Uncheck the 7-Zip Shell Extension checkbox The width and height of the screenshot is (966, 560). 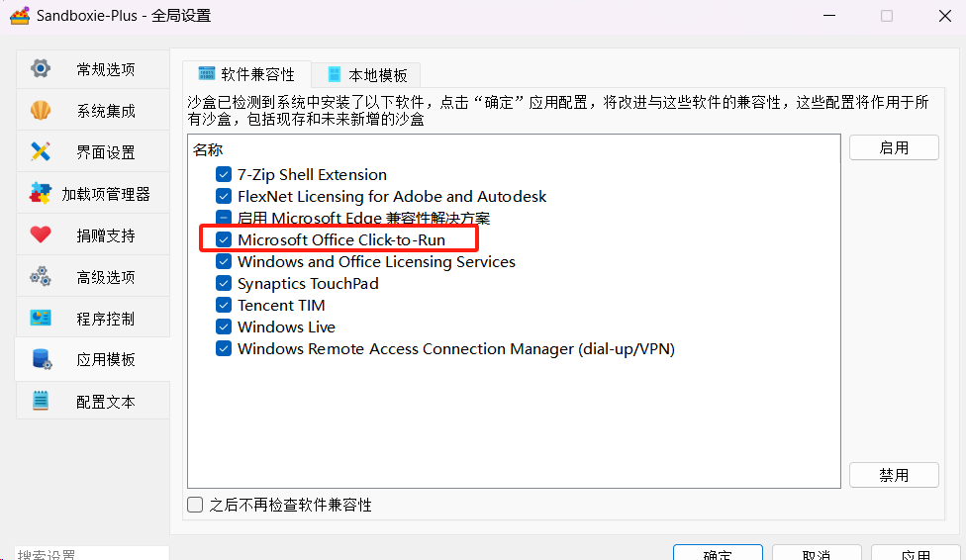(x=224, y=174)
